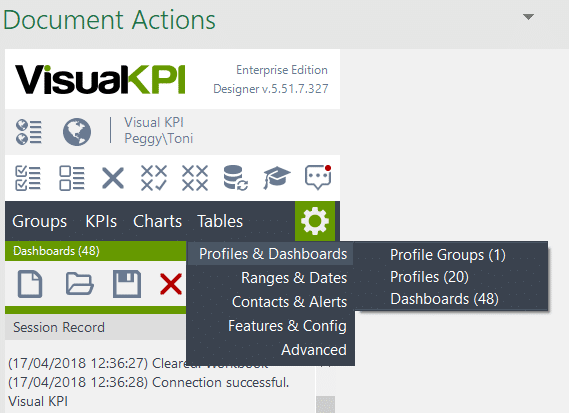This screenshot has height=413, width=569.
Task: Click the globe list server icon
Action: coord(29,132)
